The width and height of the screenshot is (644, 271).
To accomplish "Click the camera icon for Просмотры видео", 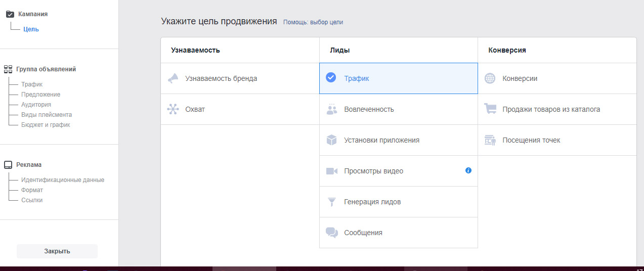I will (331, 171).
